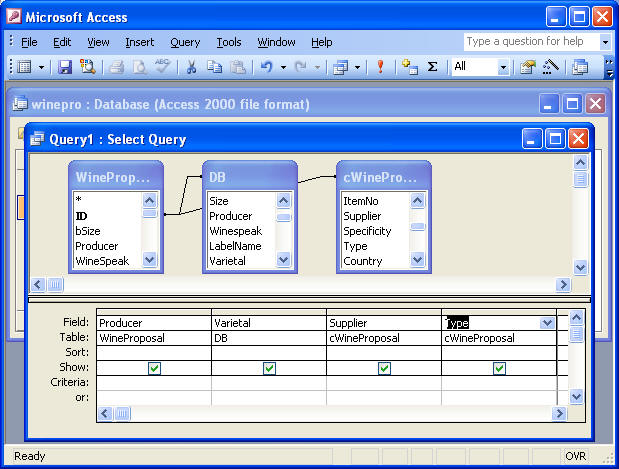The height and width of the screenshot is (469, 619).
Task: Click the Query Type icon
Action: [340, 67]
